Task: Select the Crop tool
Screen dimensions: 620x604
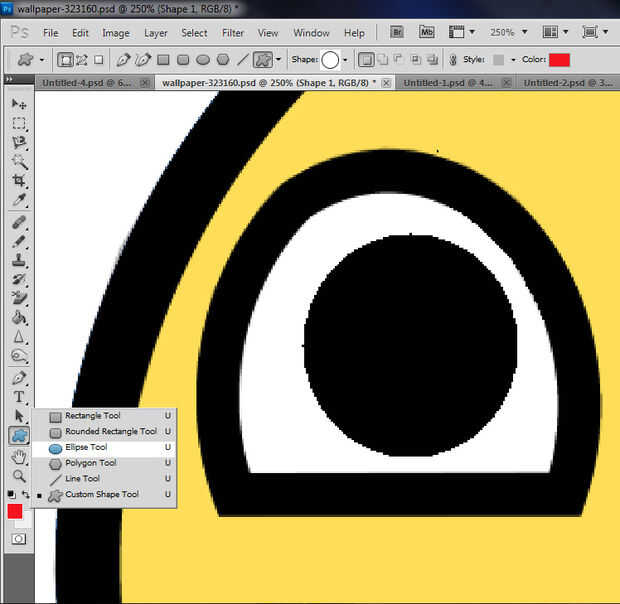Action: tap(19, 181)
